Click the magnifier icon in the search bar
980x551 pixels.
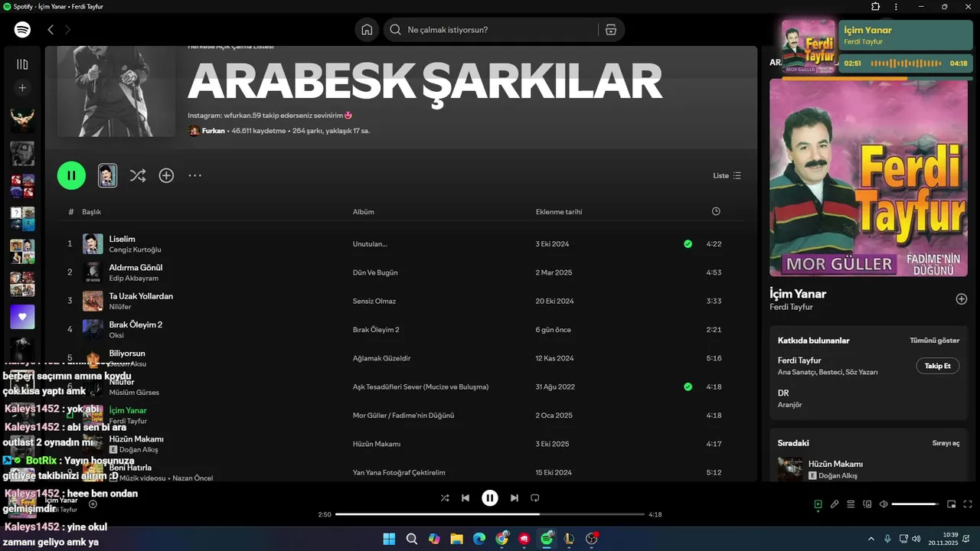(x=395, y=30)
